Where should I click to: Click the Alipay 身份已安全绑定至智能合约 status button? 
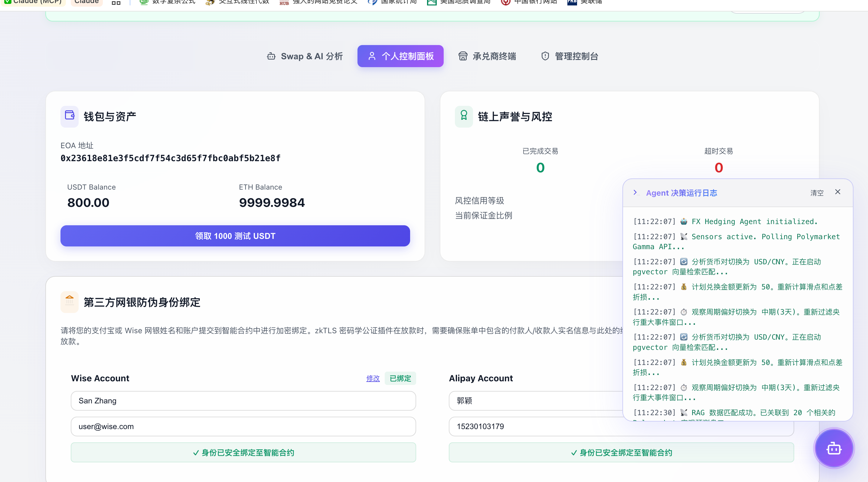[621, 452]
